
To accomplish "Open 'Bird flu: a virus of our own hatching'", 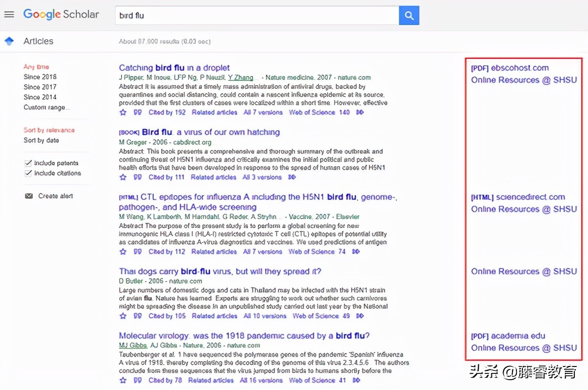I will pyautogui.click(x=211, y=132).
